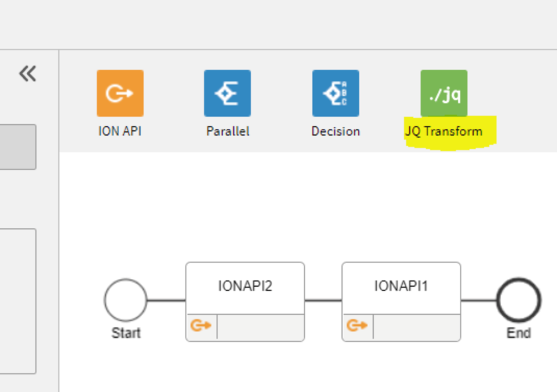Select the Decision palette icon
557x392 pixels.
[336, 93]
